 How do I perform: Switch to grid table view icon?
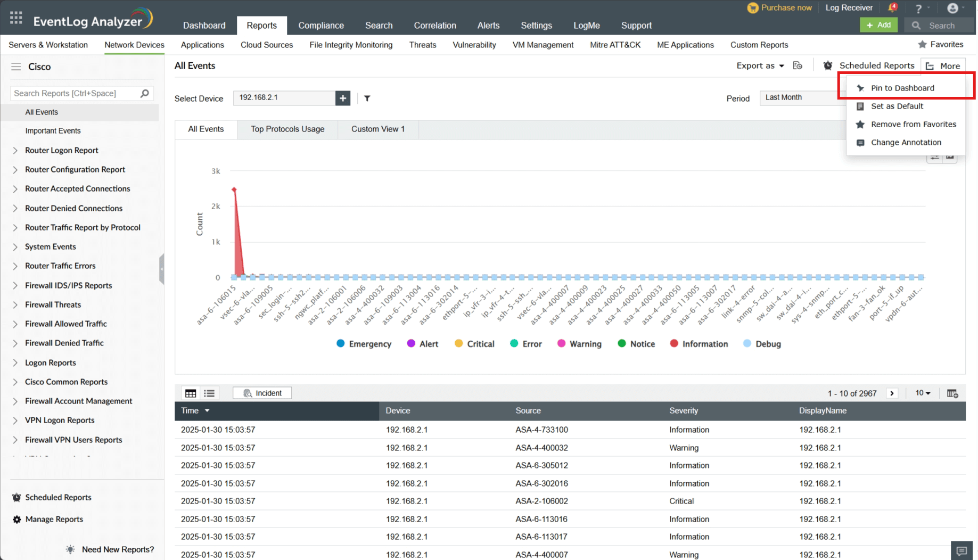click(x=191, y=393)
